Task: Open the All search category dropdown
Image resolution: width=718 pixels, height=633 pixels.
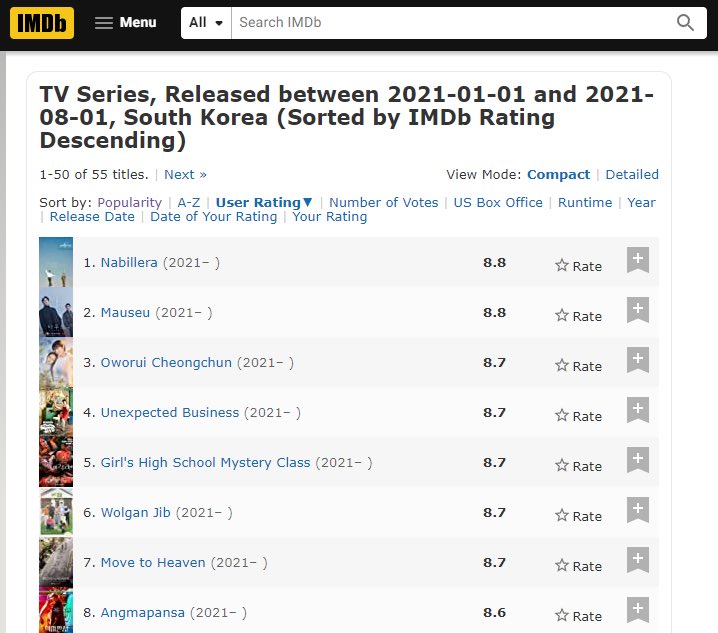Action: click(206, 22)
